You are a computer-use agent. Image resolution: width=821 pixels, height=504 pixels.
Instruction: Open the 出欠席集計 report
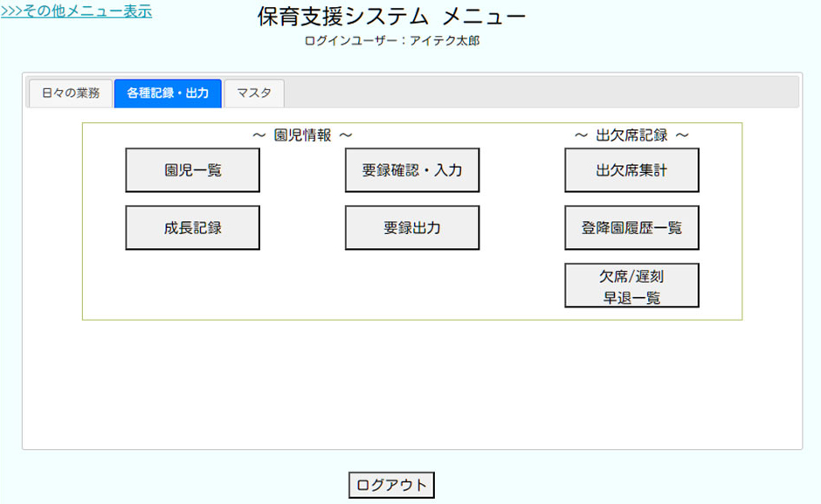point(631,170)
